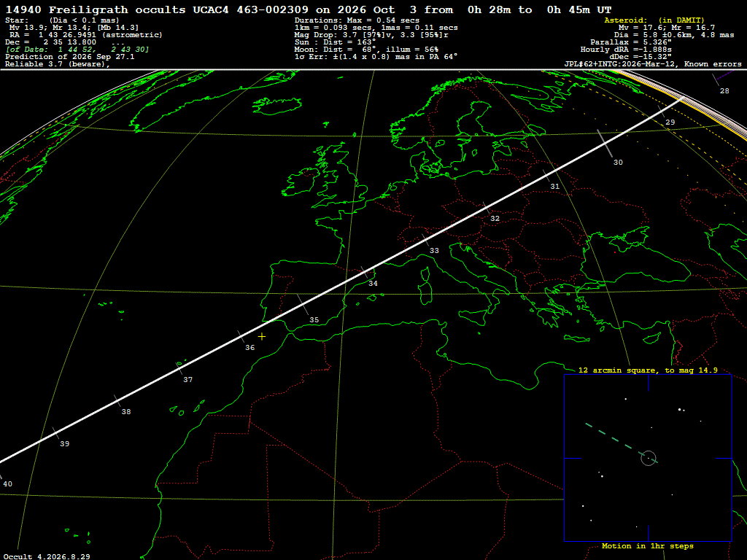This screenshot has height=560, width=747.
Task: Click the '12 arcmin square' chart caption
Action: click(x=648, y=370)
